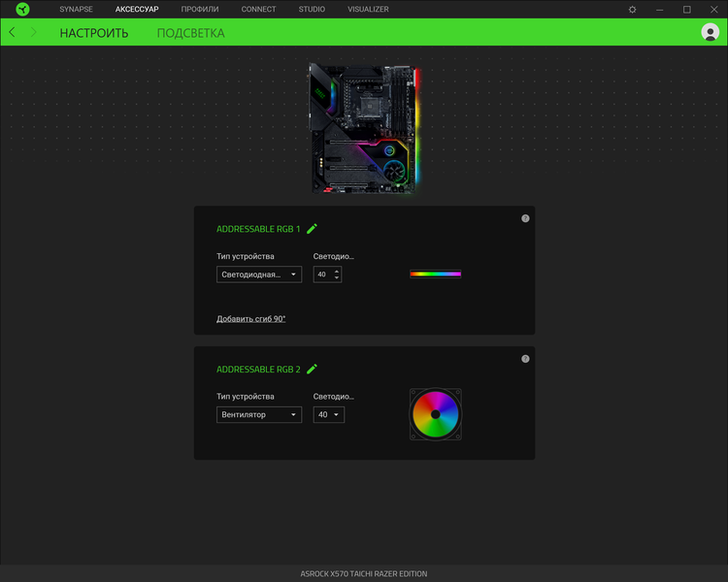
Task: Open the LED count dropdown for RGB 2
Action: pos(329,415)
